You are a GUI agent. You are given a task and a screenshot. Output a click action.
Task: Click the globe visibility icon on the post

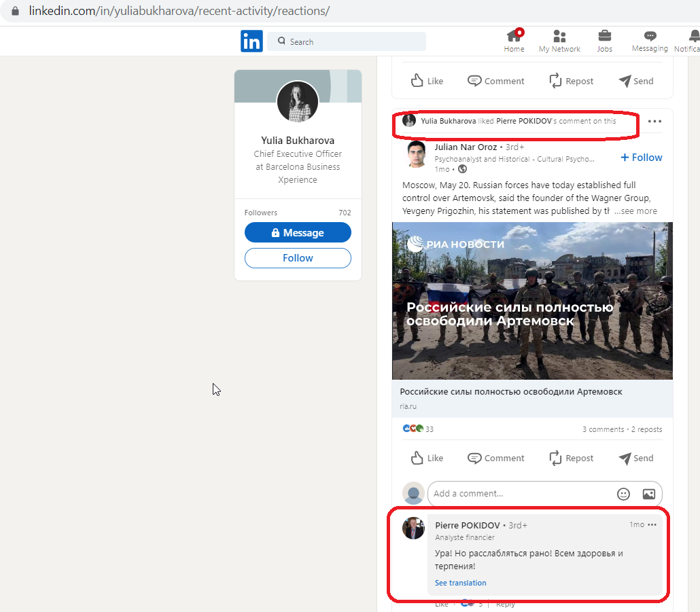(x=463, y=169)
